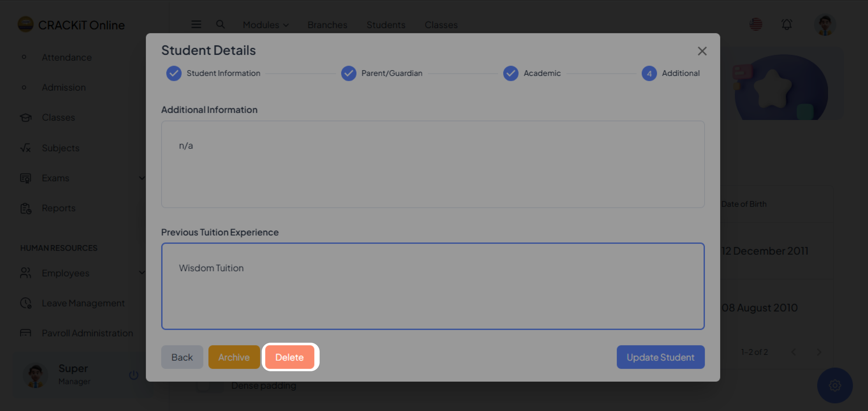Screen dimensions: 868x411
Task: Click the power logout icon
Action: click(134, 375)
